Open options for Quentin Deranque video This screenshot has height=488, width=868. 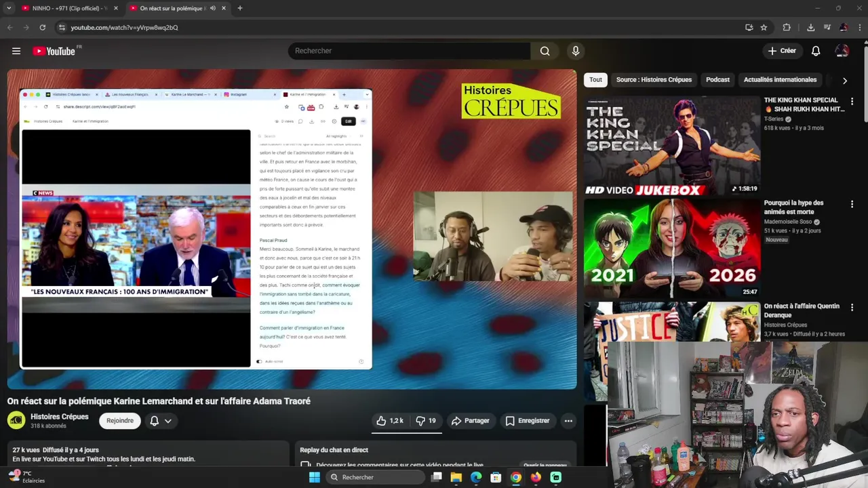(852, 308)
